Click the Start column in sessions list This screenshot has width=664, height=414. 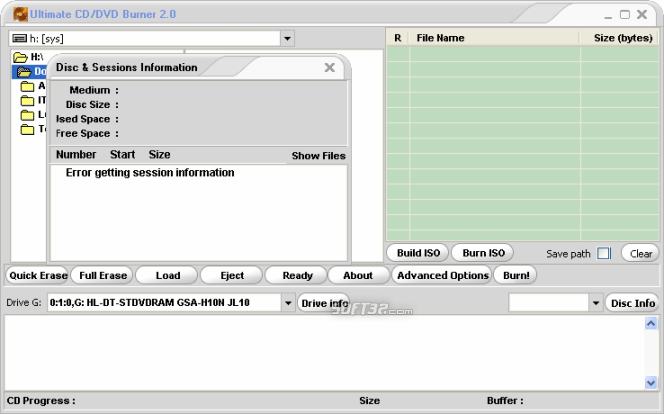(x=122, y=155)
